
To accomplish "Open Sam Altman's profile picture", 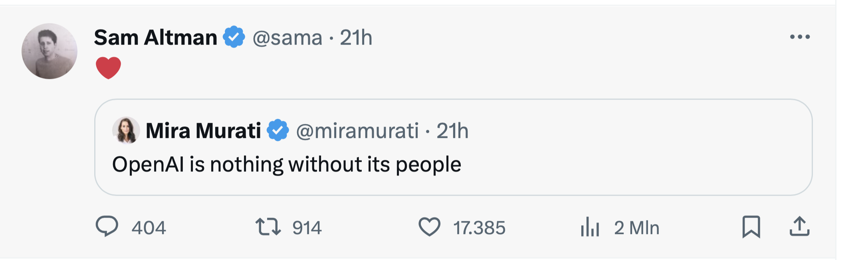I will (50, 51).
